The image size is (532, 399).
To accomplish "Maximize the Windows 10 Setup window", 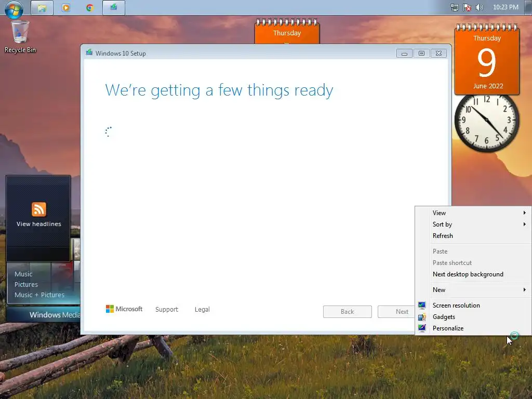I will point(421,54).
